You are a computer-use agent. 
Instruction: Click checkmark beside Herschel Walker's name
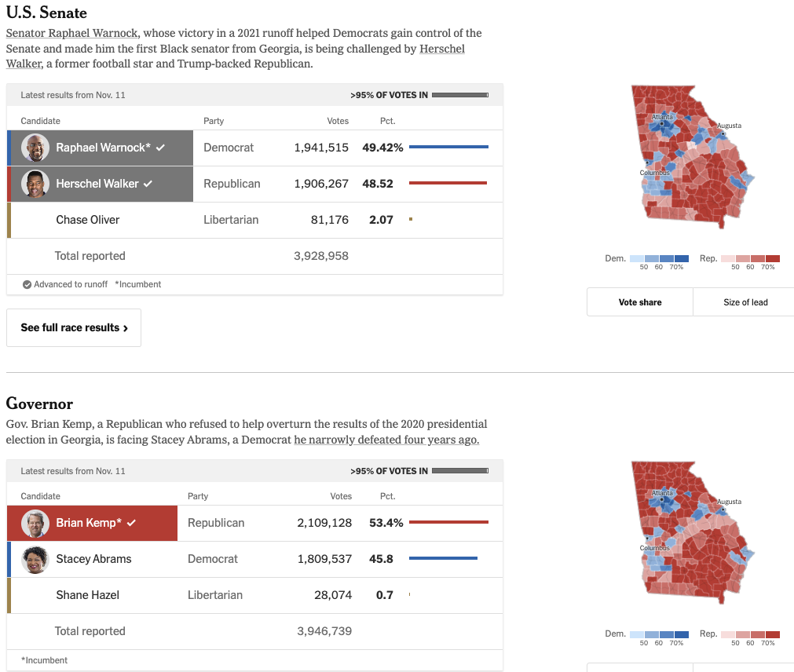coord(148,184)
